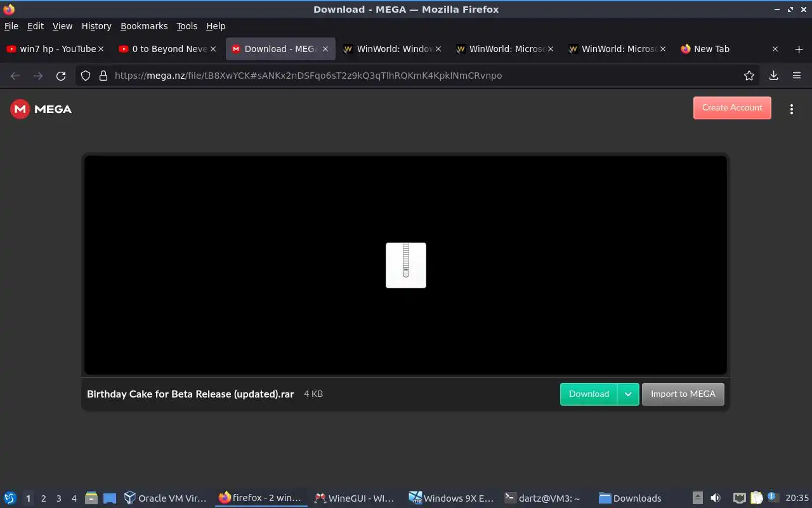Switch to WineGUI taskbar window

click(x=356, y=498)
